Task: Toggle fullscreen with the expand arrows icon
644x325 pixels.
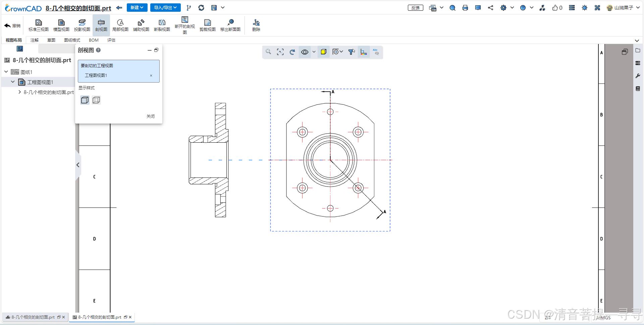Action: 597,8
